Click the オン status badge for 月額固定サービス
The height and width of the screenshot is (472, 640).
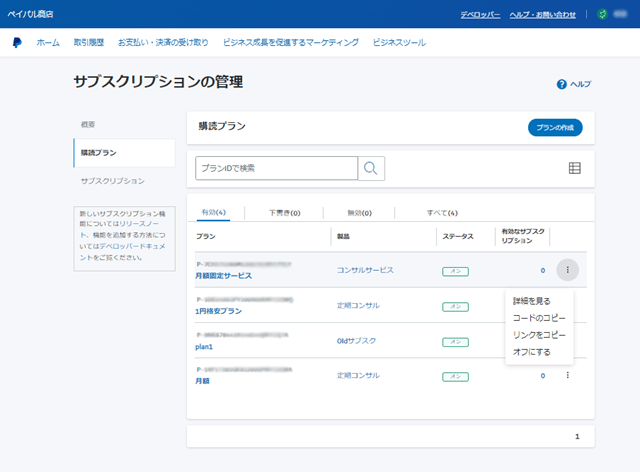pyautogui.click(x=455, y=271)
